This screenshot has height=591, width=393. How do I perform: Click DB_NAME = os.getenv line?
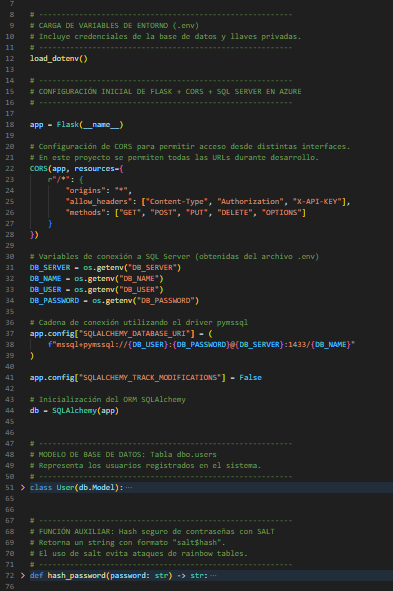point(96,279)
